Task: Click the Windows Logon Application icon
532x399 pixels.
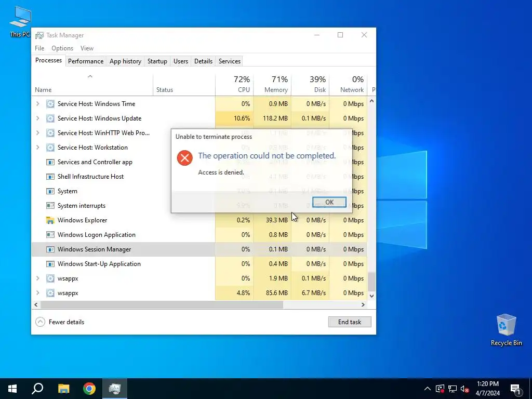Action: [x=50, y=235]
